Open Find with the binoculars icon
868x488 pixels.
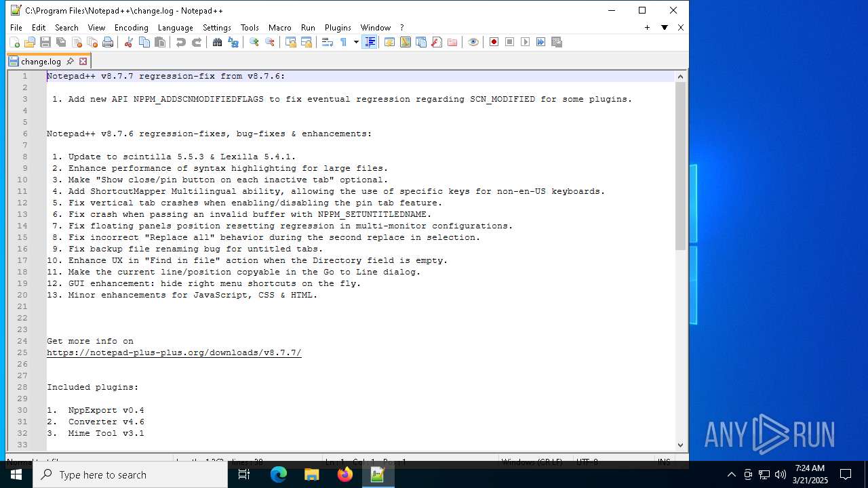coord(217,42)
